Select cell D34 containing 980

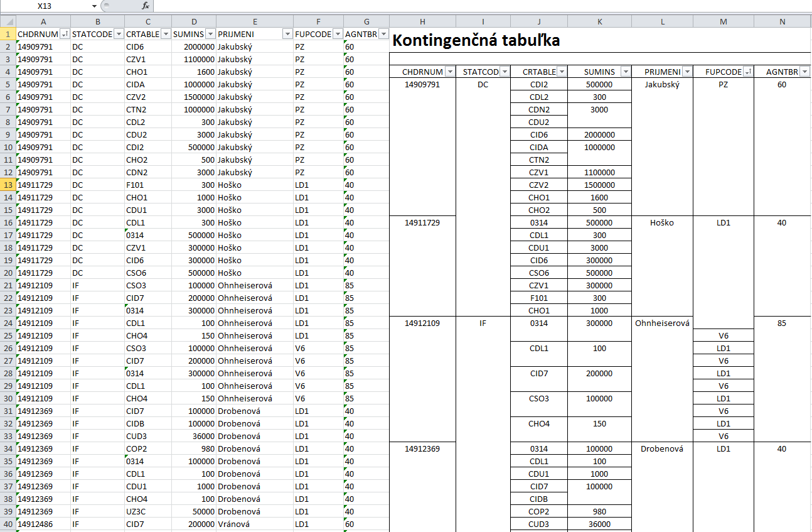click(194, 448)
